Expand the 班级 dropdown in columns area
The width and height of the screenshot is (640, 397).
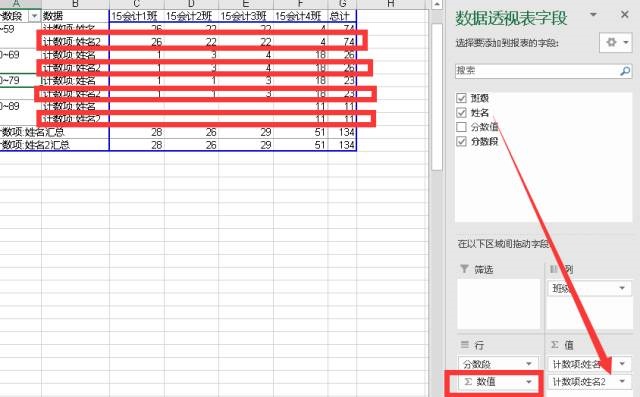click(622, 288)
